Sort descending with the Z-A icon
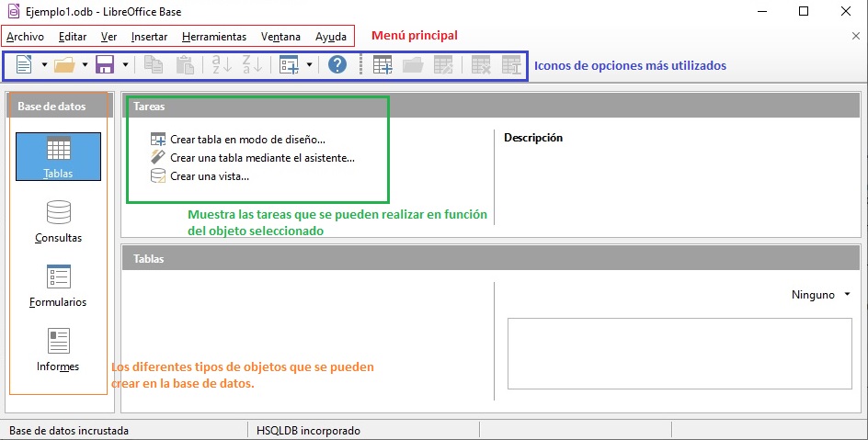Viewport: 868px width, 440px height. 253,64
